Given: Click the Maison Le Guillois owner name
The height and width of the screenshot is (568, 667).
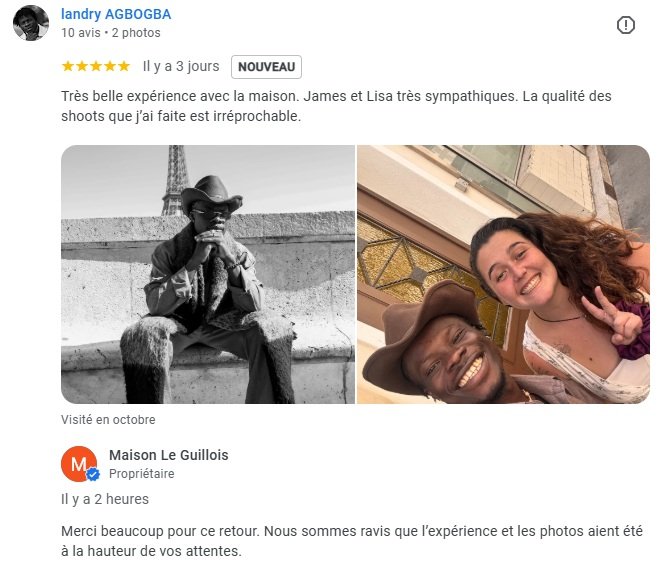Looking at the screenshot, I should point(169,455).
